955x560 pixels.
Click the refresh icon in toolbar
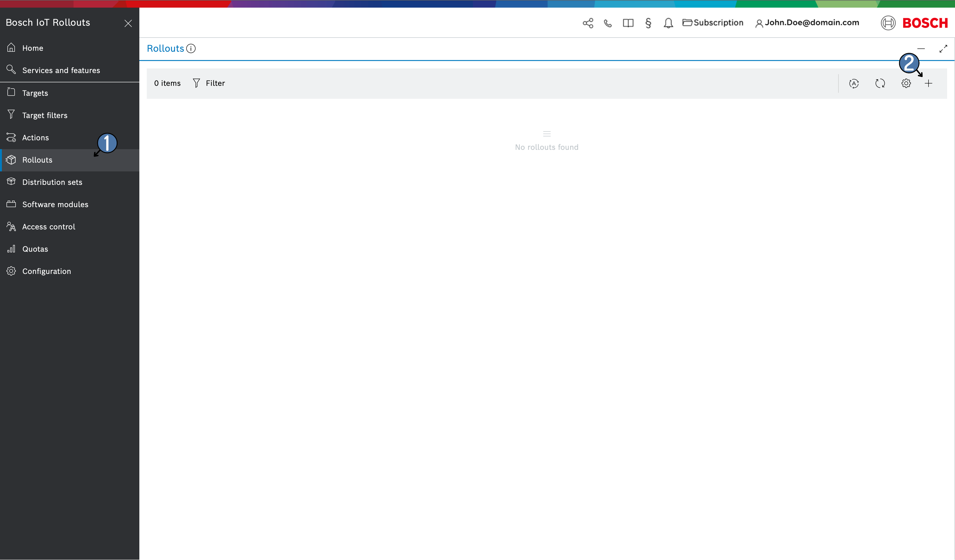click(880, 83)
